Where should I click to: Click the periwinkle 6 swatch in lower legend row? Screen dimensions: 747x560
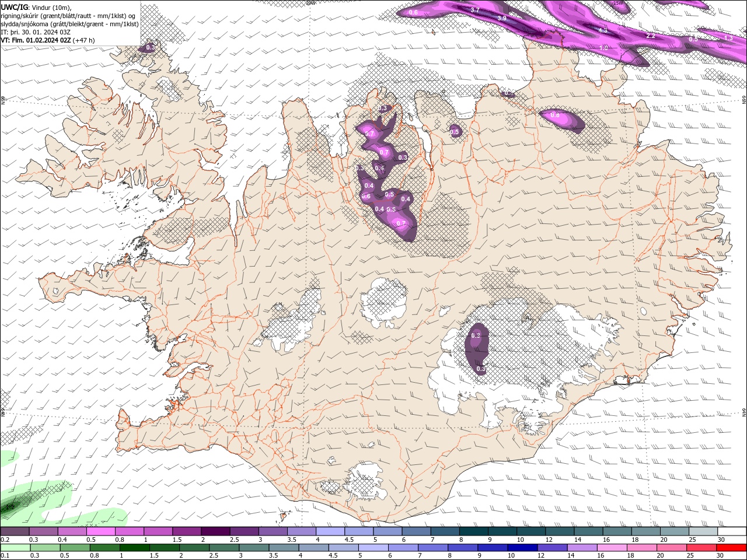pyautogui.click(x=403, y=548)
